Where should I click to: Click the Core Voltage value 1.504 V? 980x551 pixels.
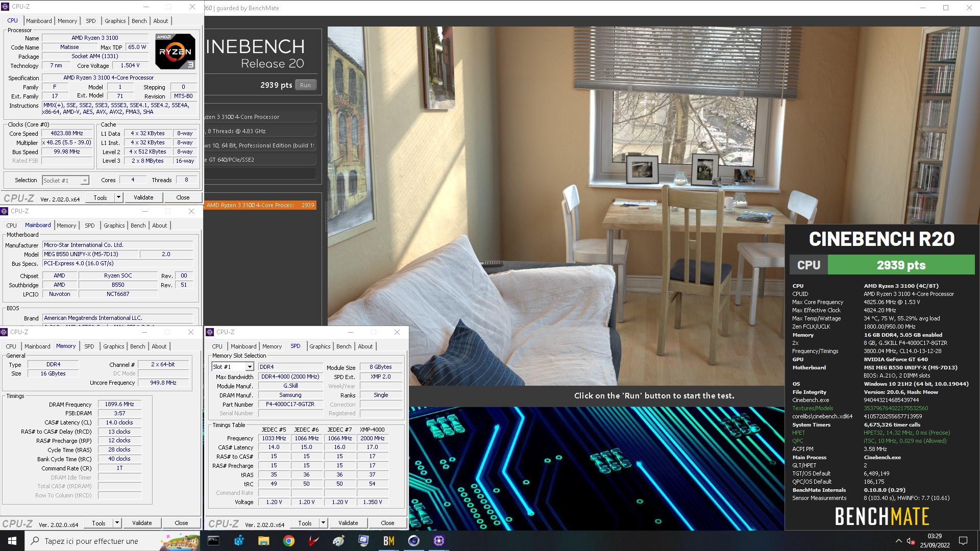[x=130, y=65]
